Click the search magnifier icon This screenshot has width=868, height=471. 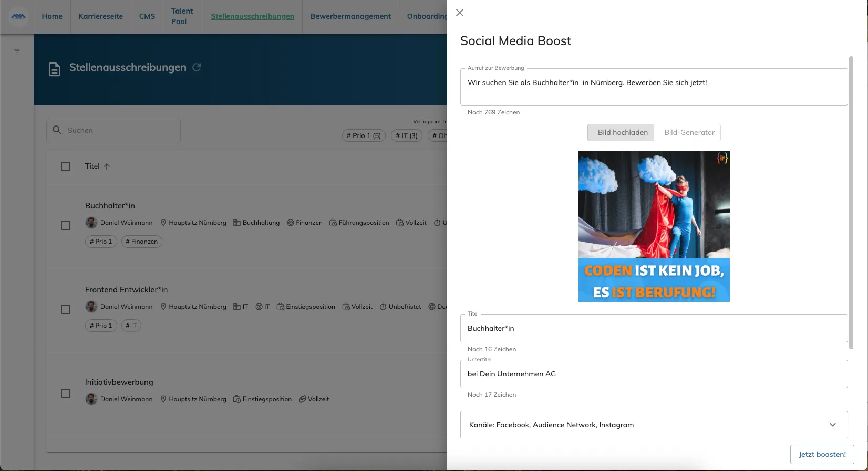click(x=57, y=130)
